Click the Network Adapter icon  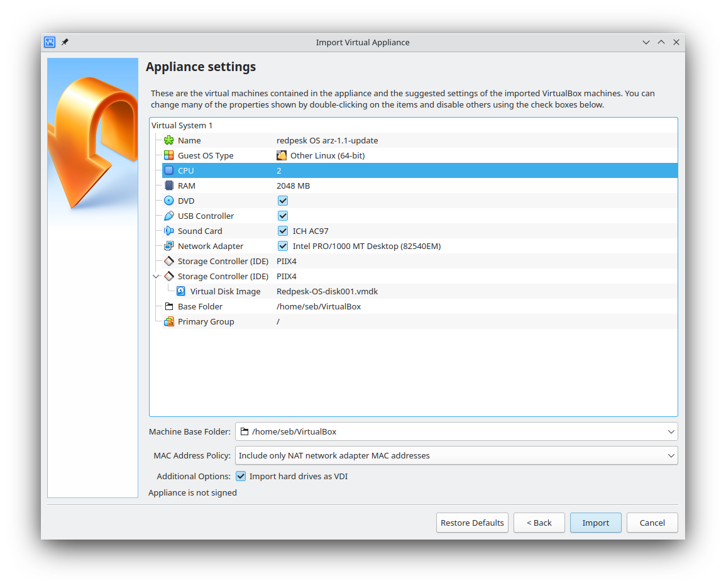coord(169,246)
